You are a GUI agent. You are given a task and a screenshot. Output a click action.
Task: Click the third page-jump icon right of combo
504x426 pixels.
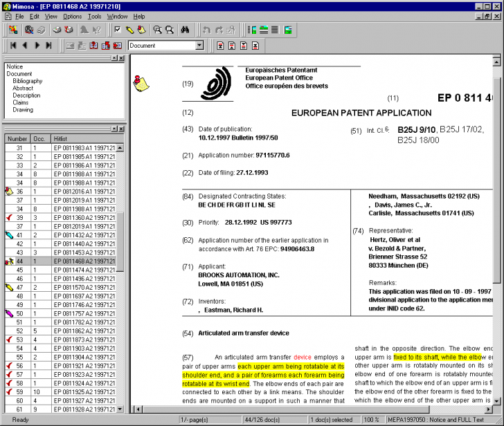pyautogui.click(x=244, y=46)
